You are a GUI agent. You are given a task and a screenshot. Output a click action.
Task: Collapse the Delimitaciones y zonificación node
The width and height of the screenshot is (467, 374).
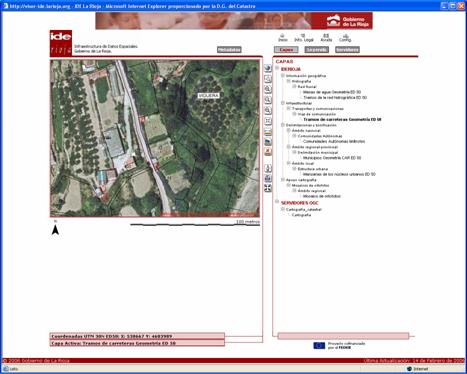pyautogui.click(x=283, y=125)
